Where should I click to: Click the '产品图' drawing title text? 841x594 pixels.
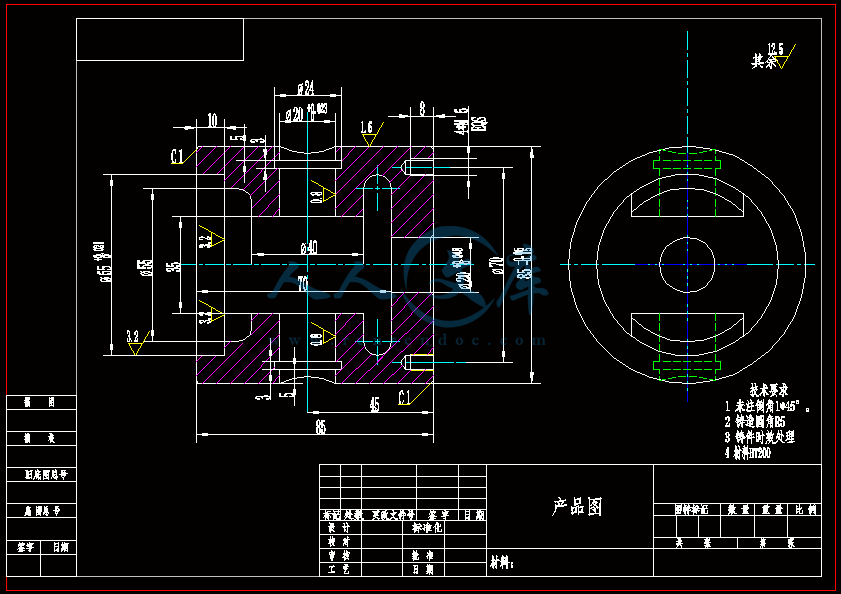point(577,507)
